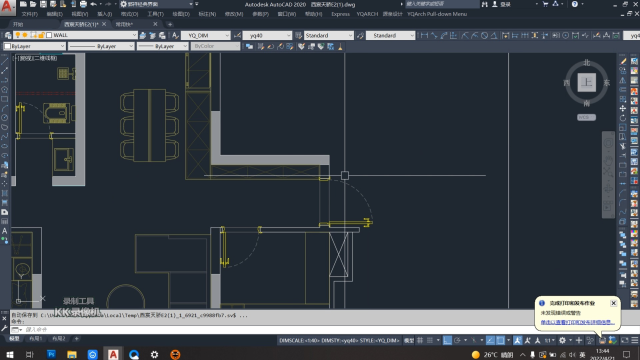
Task: Click the New drawing icon in quick access
Action: point(23,4)
